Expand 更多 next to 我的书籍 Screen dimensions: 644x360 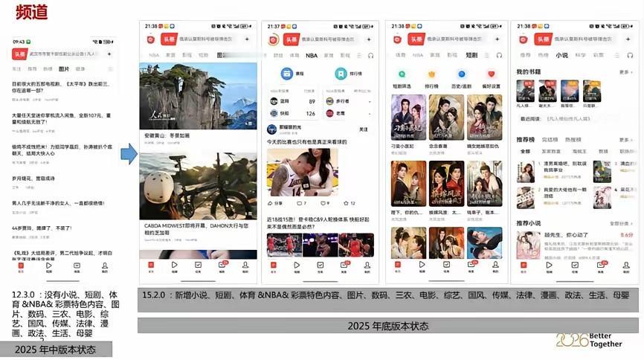pos(625,72)
